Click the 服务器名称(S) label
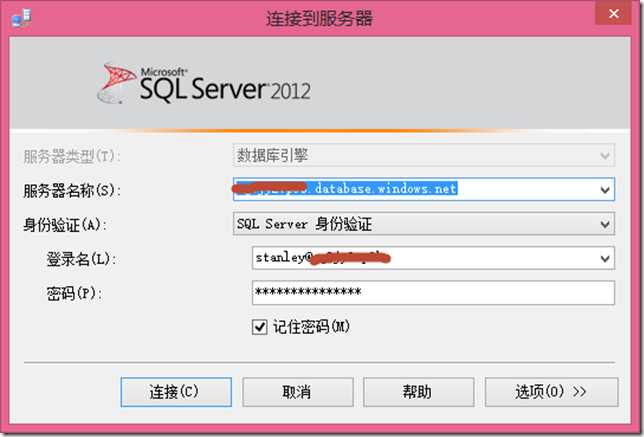 click(x=72, y=191)
